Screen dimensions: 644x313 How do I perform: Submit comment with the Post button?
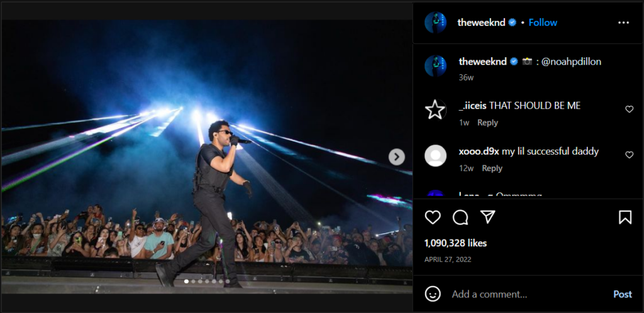pyautogui.click(x=622, y=294)
